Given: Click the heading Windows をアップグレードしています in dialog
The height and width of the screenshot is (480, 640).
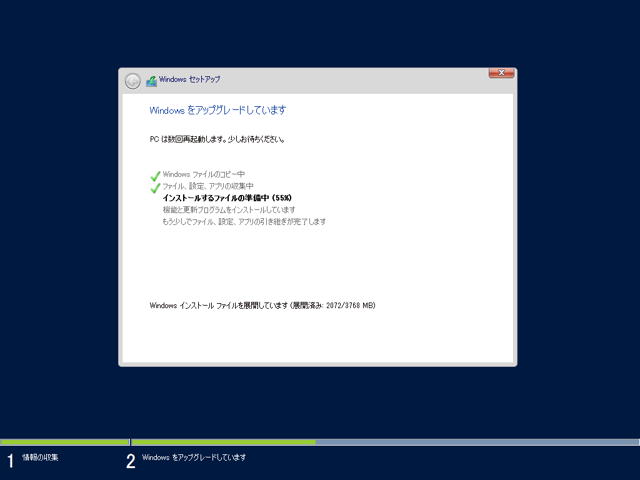Looking at the screenshot, I should point(218,110).
